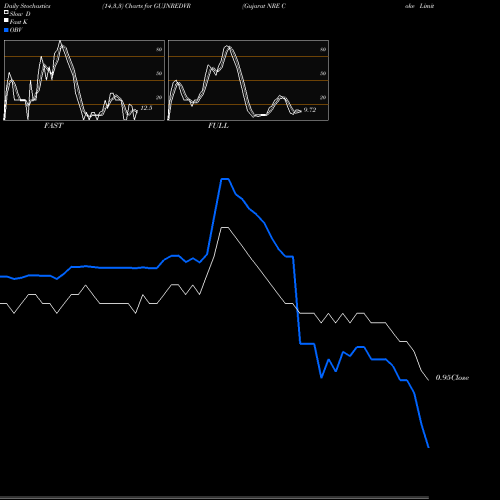Click the 'Gujarat NRE C' company name text
500x500 pixels.
pos(264,6)
